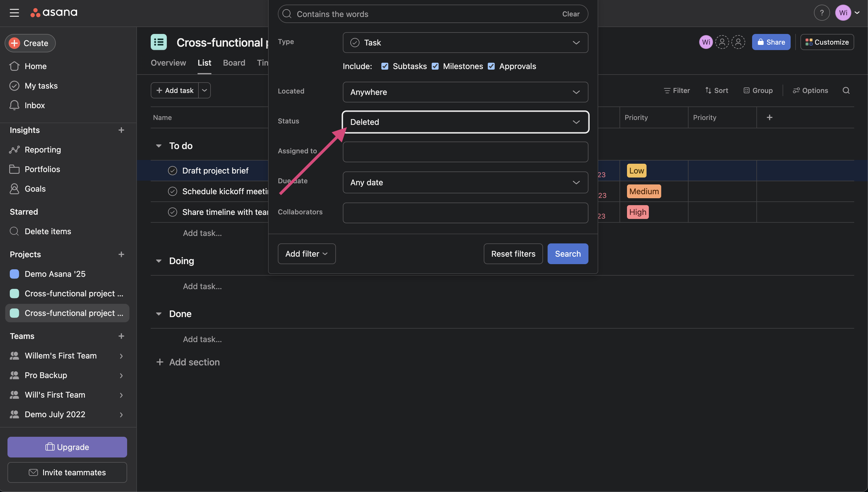
Task: Click the project list icon beside title
Action: pyautogui.click(x=158, y=42)
